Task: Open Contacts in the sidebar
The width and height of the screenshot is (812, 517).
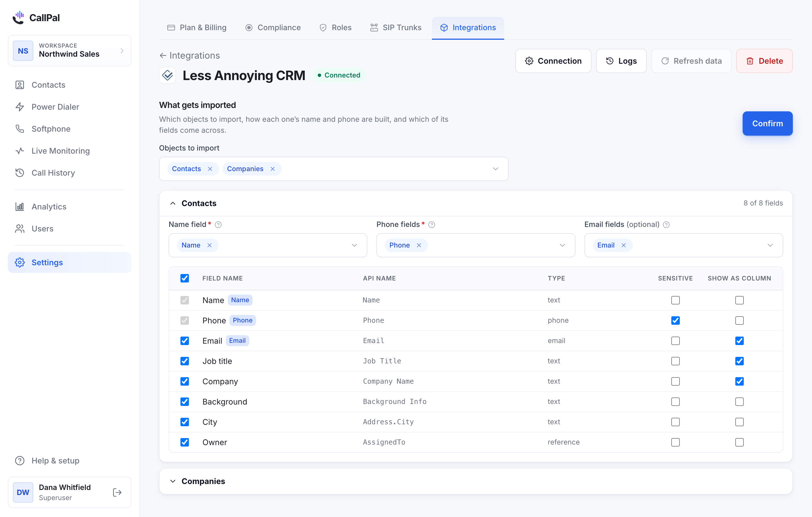Action: [x=69, y=85]
